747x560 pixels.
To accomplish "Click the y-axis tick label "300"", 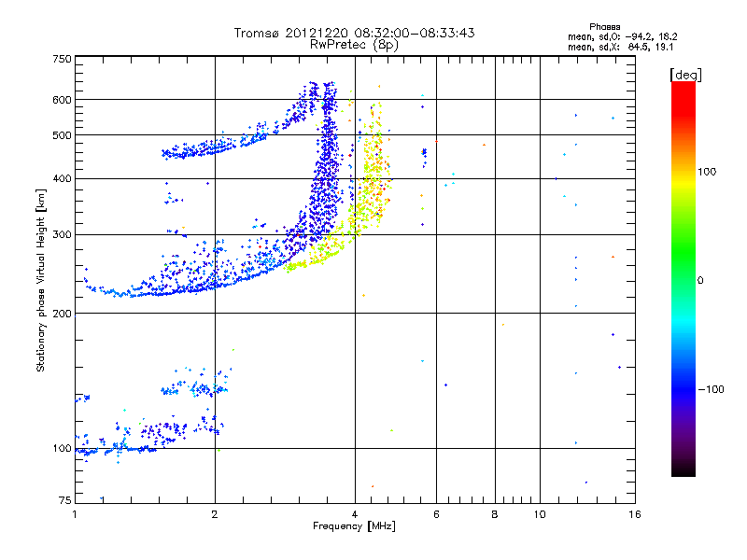I will pos(63,235).
